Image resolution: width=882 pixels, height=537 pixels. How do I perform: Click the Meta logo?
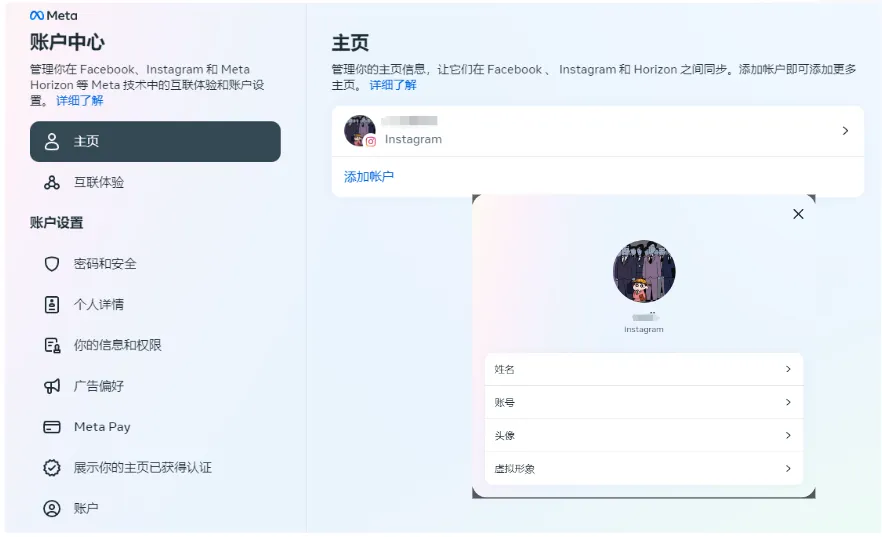tap(53, 16)
